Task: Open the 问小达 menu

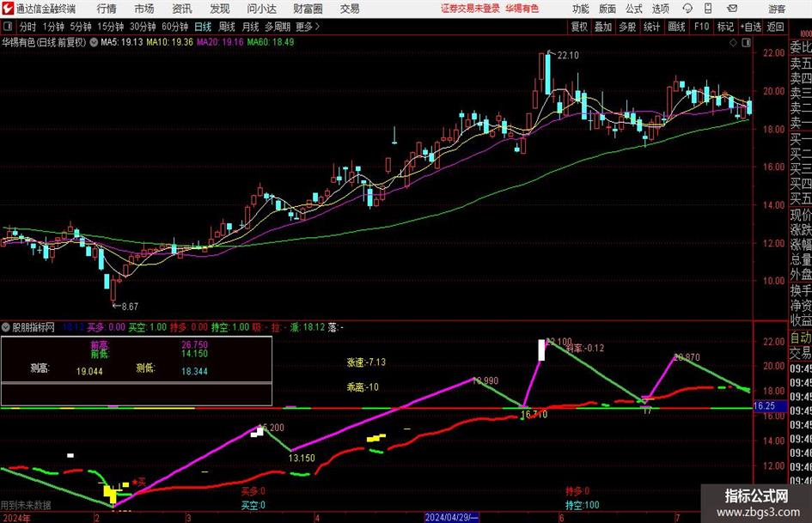Action: pyautogui.click(x=261, y=9)
